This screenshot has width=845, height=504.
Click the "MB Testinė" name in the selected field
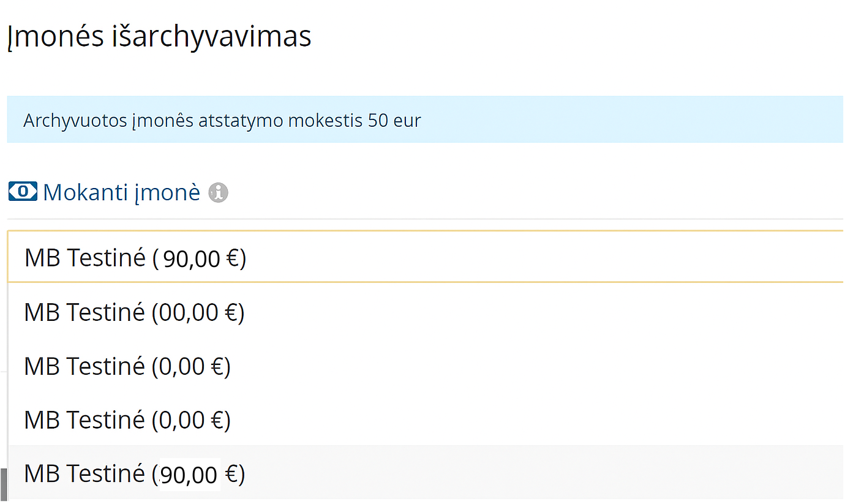[x=85, y=258]
